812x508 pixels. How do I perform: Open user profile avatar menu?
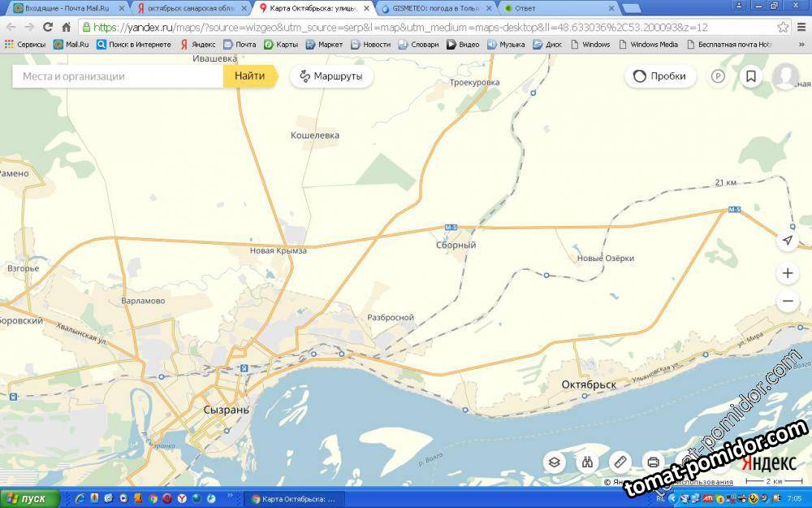[784, 76]
